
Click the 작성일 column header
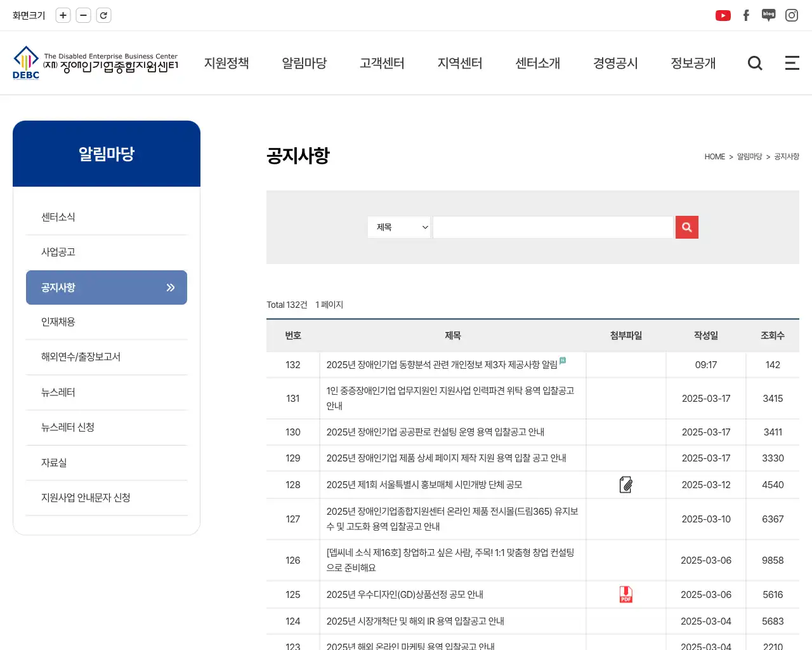706,336
